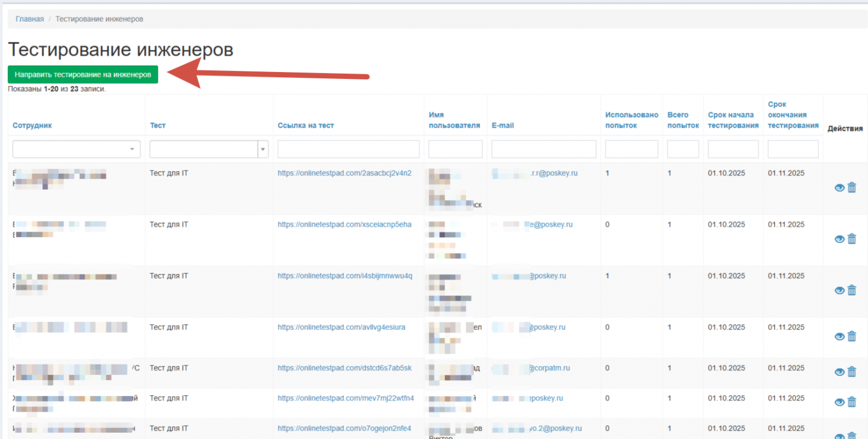The height and width of the screenshot is (439, 868).
Task: Expand the 'Тест' filter dropdown arrow
Action: pyautogui.click(x=263, y=149)
